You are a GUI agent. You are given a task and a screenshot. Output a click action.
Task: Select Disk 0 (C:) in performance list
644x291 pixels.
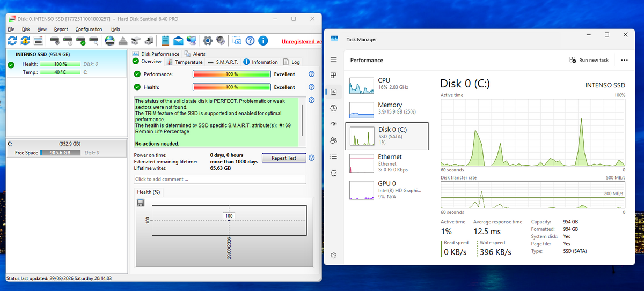[x=387, y=136]
